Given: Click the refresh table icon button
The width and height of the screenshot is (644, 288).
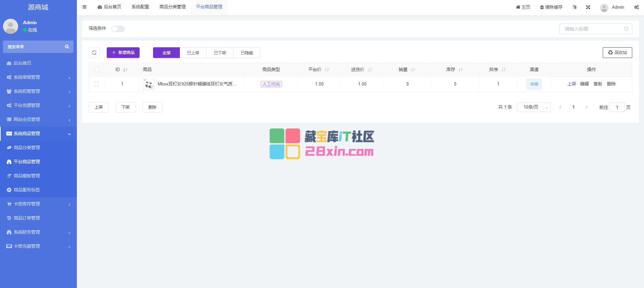Looking at the screenshot, I should pos(94,53).
